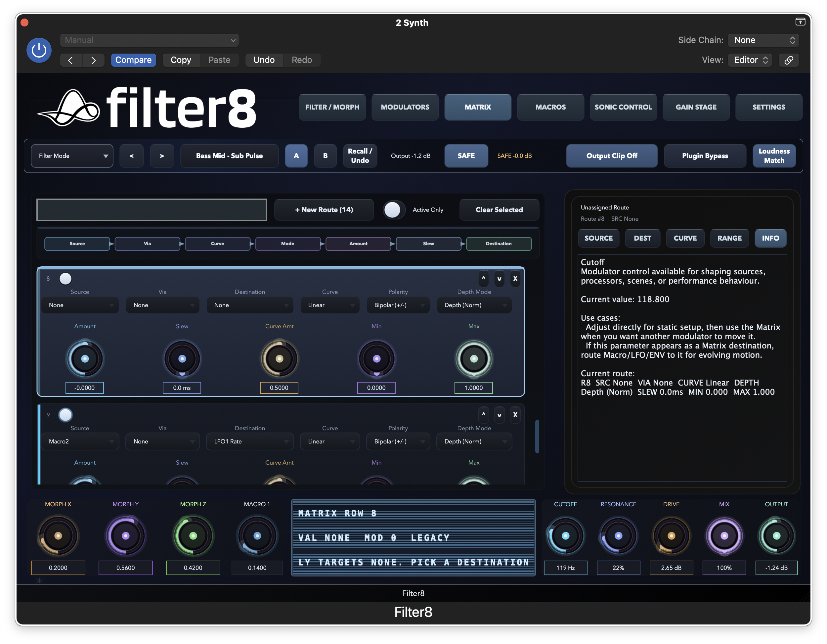The image size is (827, 644).
Task: Click Clear Selected button
Action: [499, 210]
